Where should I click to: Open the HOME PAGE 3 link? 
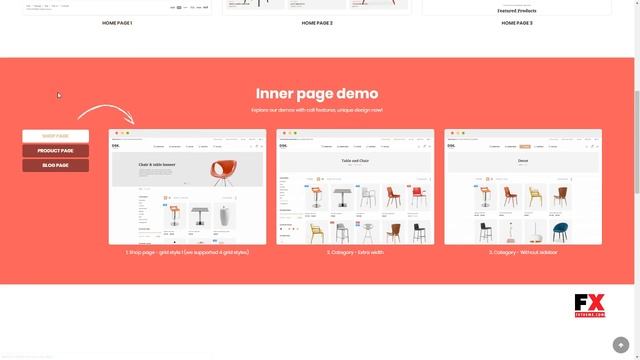517,23
